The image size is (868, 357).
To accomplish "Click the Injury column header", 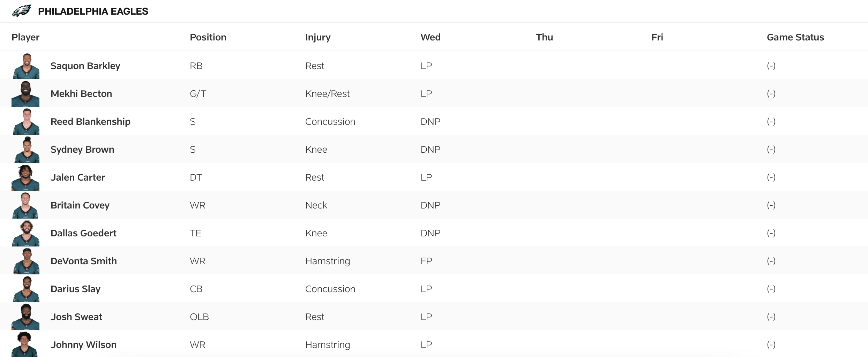I will point(317,37).
